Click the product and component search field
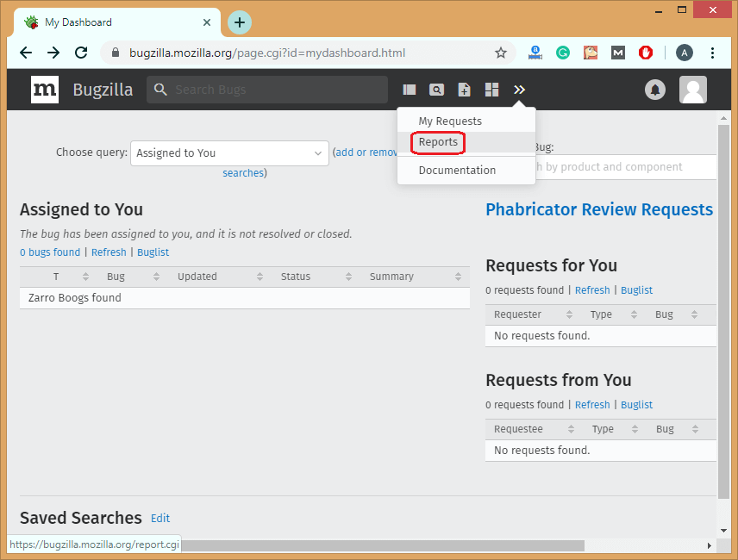 coord(626,167)
